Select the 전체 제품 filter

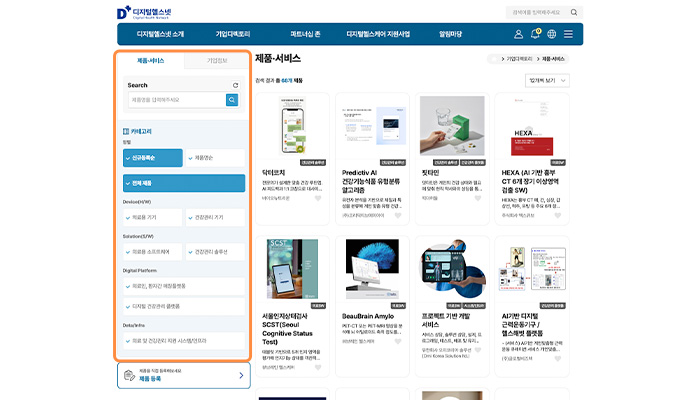tap(184, 183)
